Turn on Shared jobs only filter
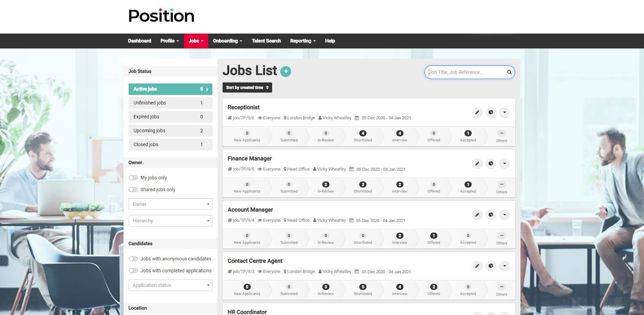644x315 pixels. pos(133,190)
